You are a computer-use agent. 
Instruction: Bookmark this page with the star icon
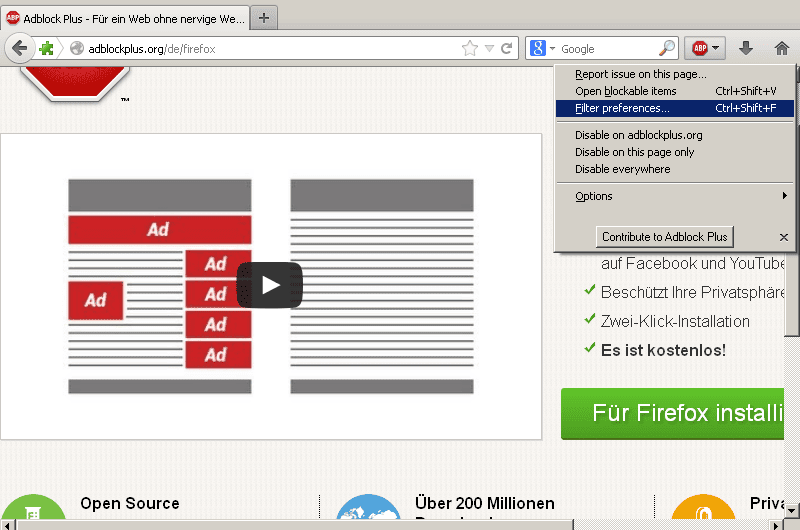coord(469,48)
